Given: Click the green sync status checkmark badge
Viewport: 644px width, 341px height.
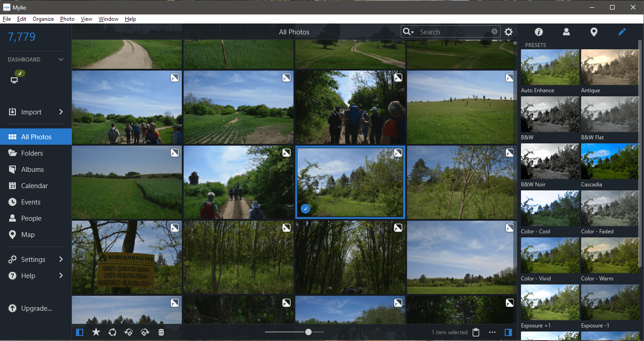Looking at the screenshot, I should coord(20,73).
